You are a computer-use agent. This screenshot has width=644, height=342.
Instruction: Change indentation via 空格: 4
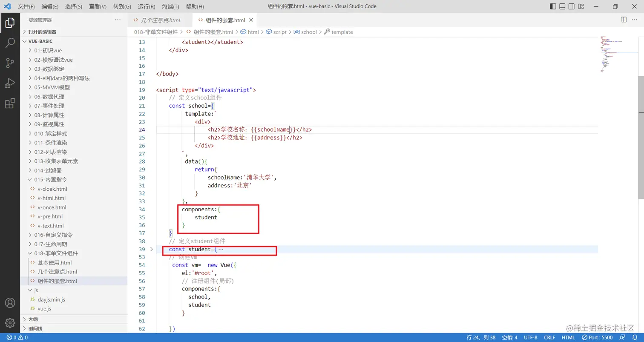point(509,337)
